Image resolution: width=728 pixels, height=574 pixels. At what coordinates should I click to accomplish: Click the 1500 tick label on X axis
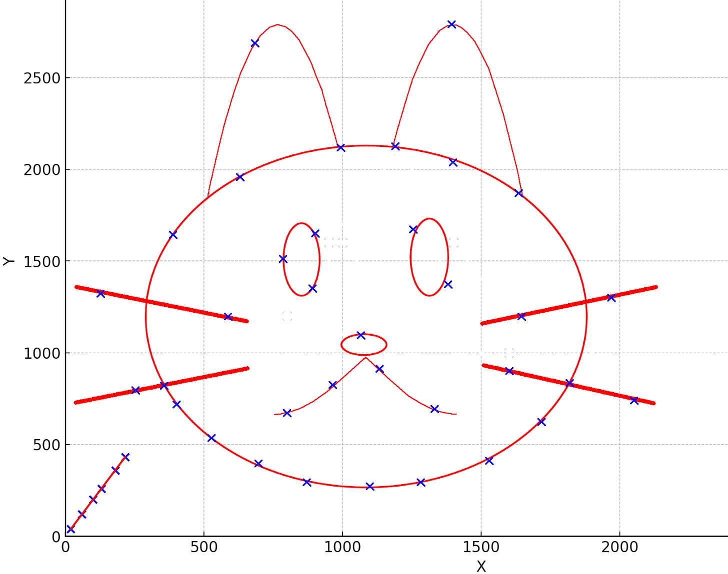pos(481,548)
